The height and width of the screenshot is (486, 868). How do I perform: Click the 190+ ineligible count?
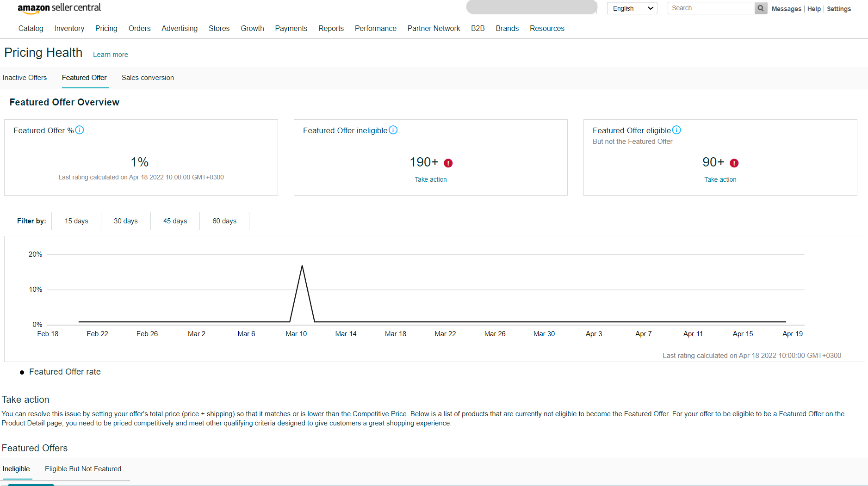pos(424,162)
